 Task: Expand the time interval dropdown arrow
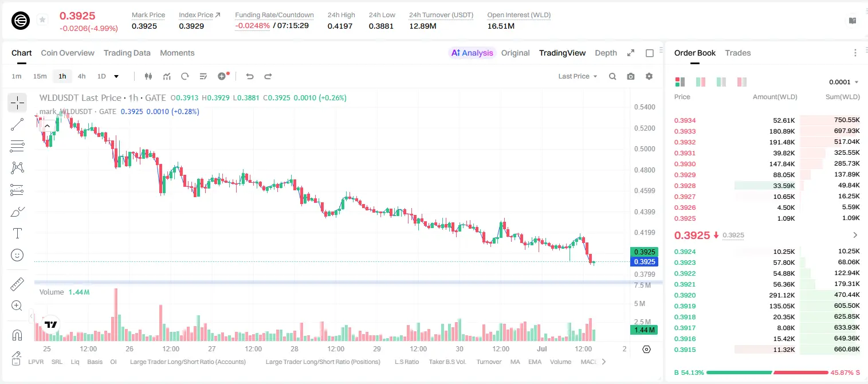click(116, 76)
